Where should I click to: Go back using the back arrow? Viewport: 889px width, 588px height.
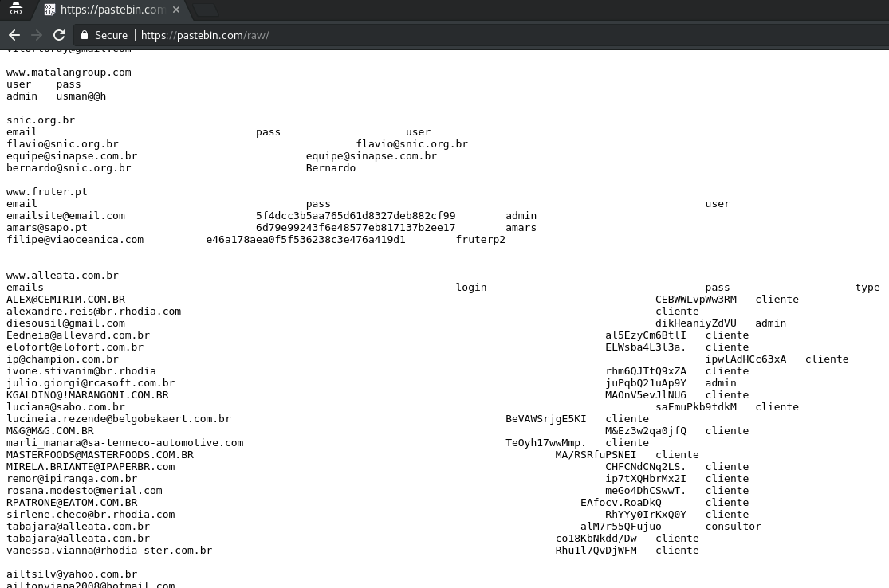(x=14, y=35)
